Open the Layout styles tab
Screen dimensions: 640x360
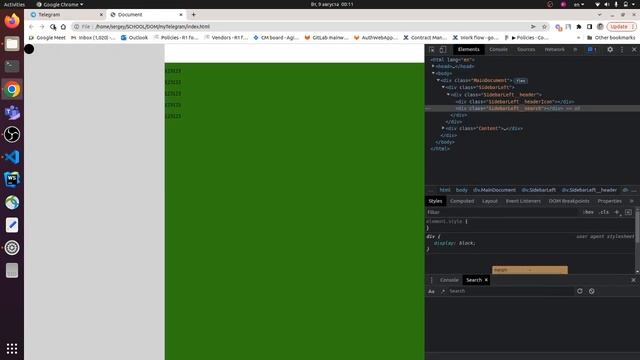490,201
